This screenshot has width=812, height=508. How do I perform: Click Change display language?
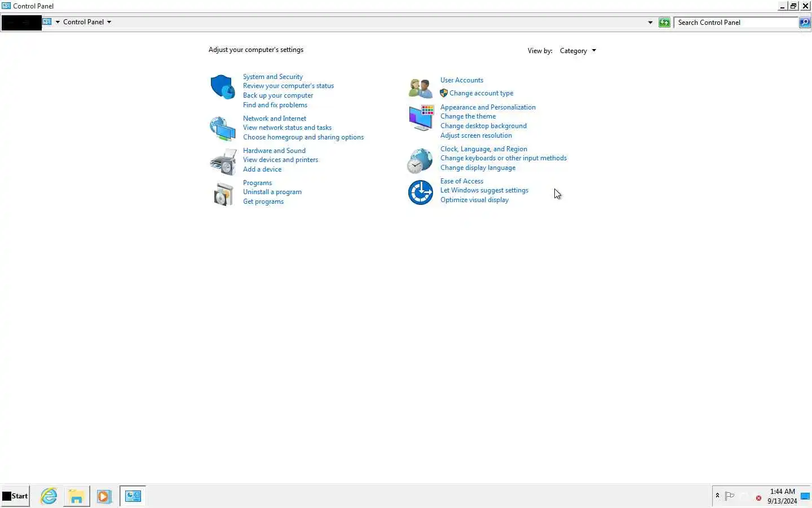point(478,168)
